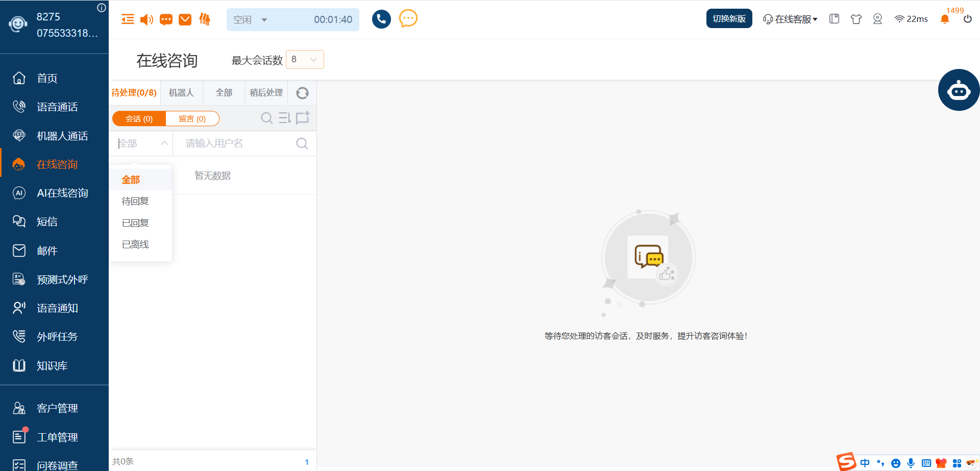The image size is (980, 471).
Task: Click the notification bell icon
Action: click(944, 19)
